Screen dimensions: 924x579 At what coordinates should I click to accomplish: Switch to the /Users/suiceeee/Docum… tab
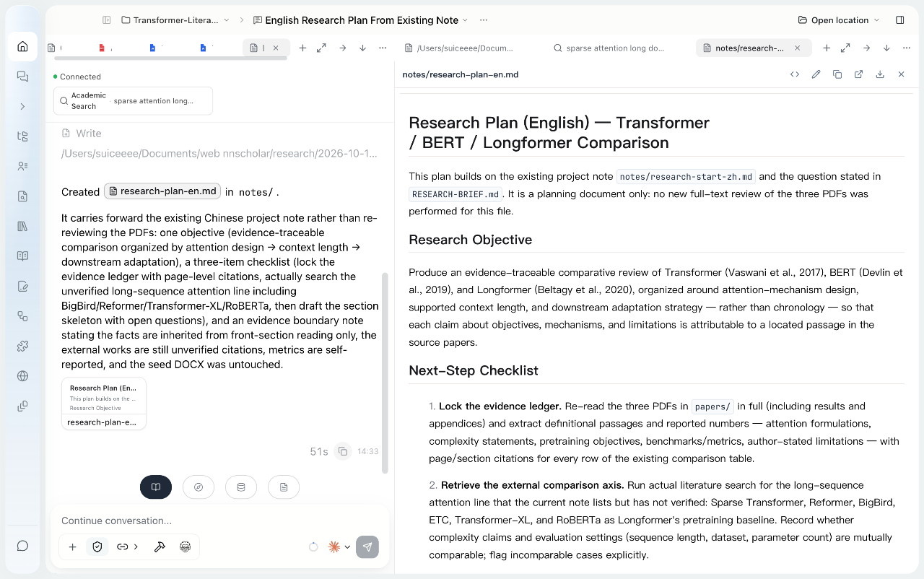[x=459, y=48]
